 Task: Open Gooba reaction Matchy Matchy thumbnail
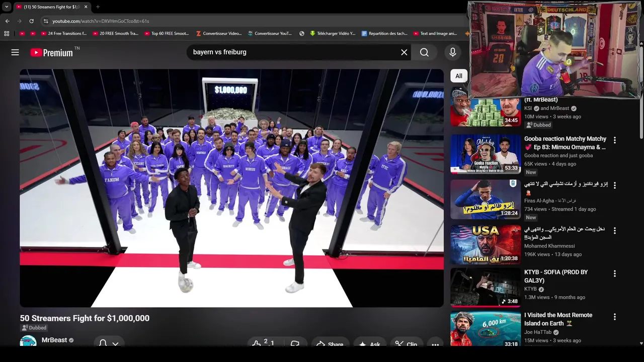click(486, 154)
